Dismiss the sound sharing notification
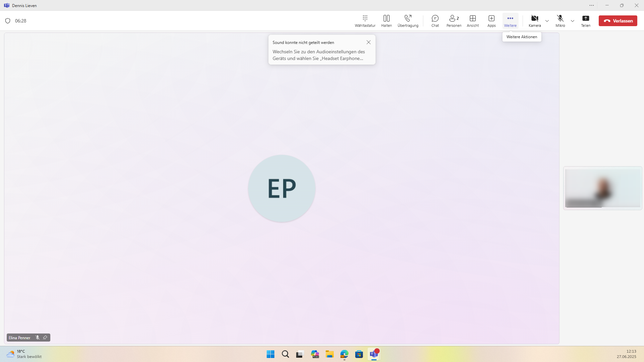The height and width of the screenshot is (362, 644). pyautogui.click(x=369, y=42)
